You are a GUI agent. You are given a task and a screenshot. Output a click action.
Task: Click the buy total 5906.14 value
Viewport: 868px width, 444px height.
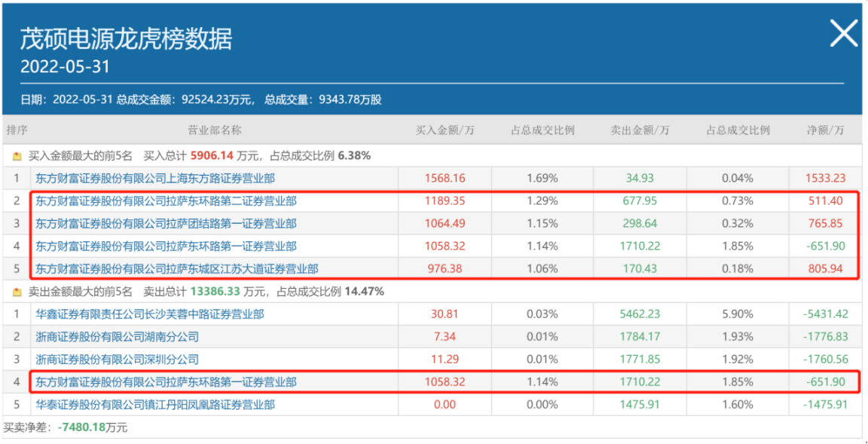click(212, 157)
